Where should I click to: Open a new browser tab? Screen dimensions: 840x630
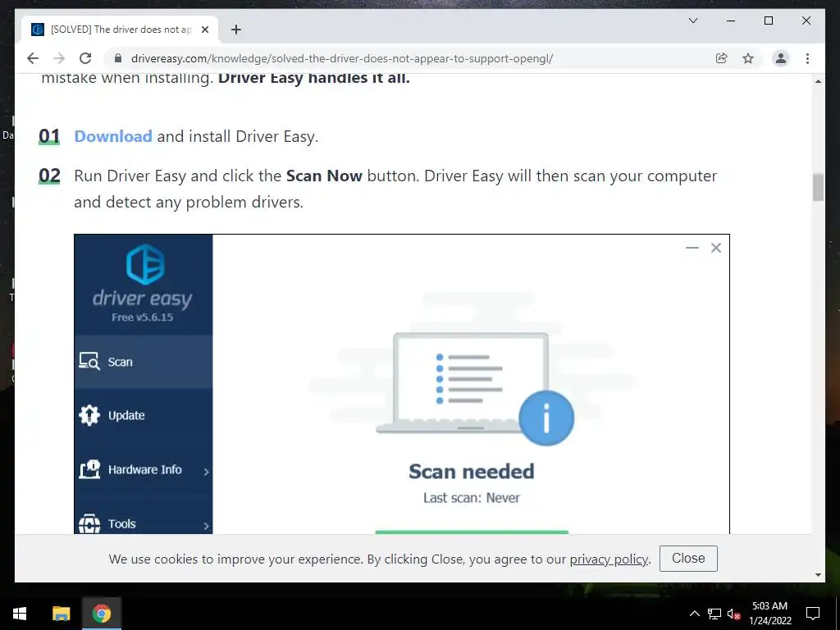[x=236, y=30]
